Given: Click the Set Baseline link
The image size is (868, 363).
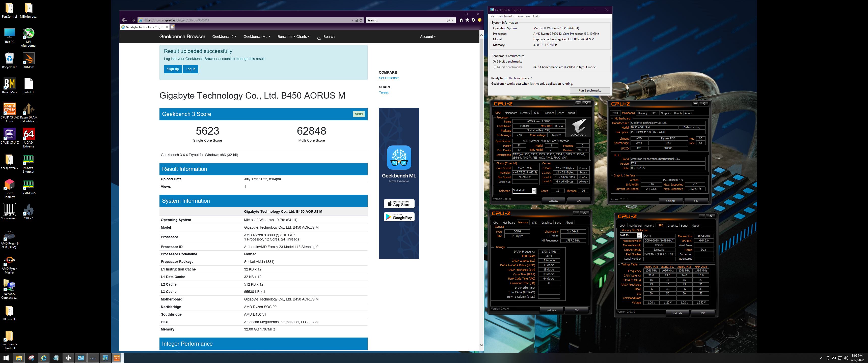Looking at the screenshot, I should point(389,78).
